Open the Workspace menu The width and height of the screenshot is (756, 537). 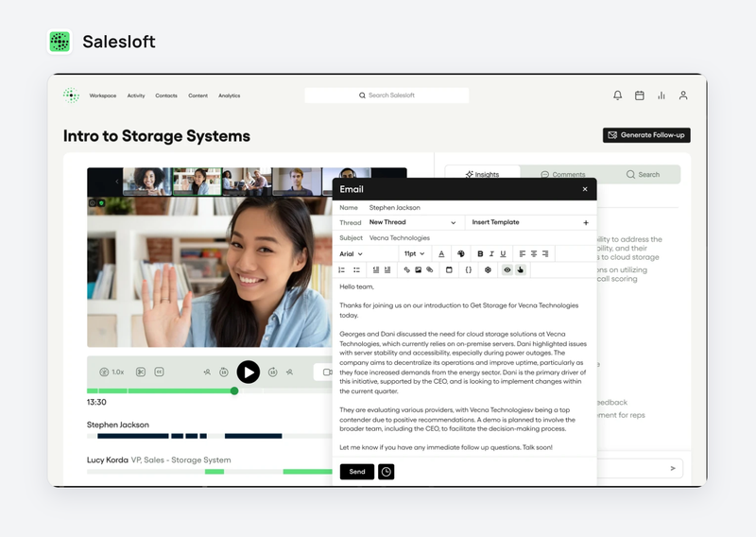pos(103,95)
